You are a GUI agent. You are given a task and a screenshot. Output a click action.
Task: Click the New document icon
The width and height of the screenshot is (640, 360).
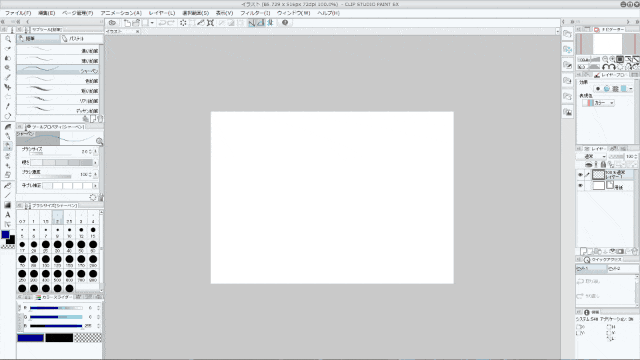(x=127, y=23)
